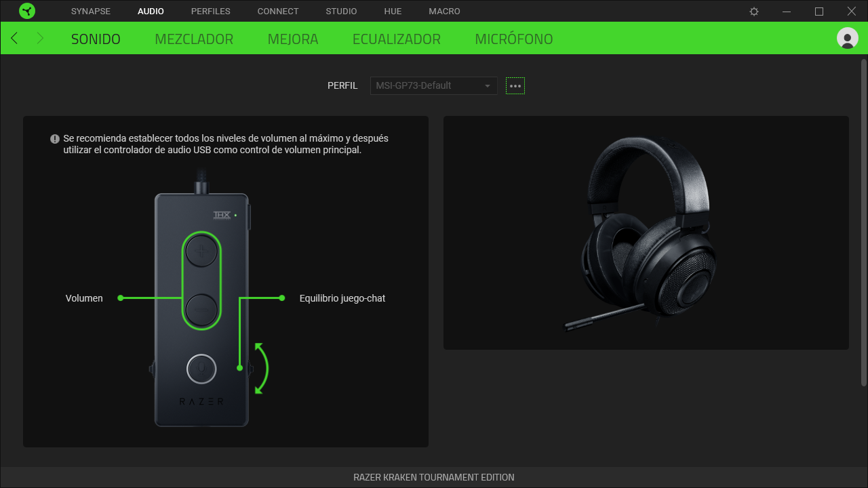This screenshot has height=488, width=868.
Task: Click the info icon beside the recommendation
Action: pos(55,138)
